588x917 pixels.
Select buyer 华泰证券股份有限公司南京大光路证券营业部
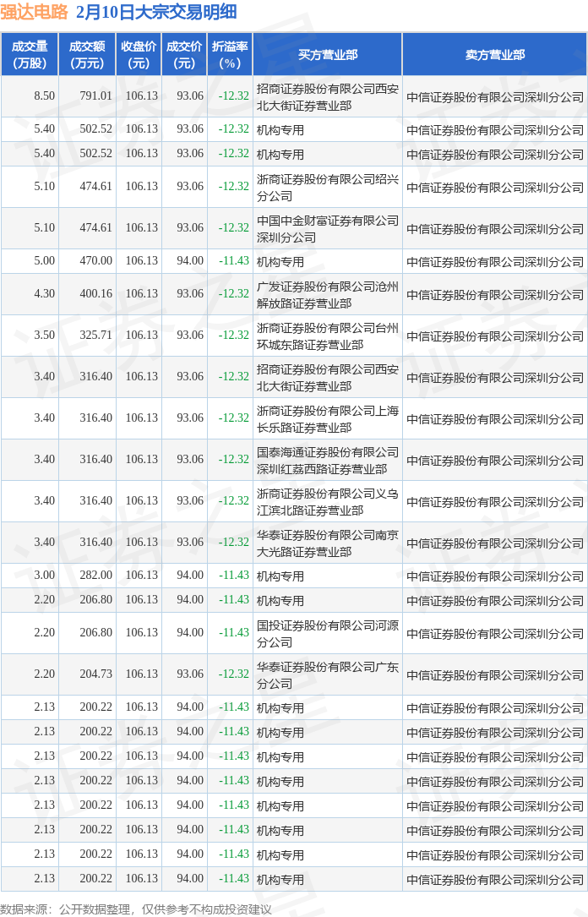327,543
